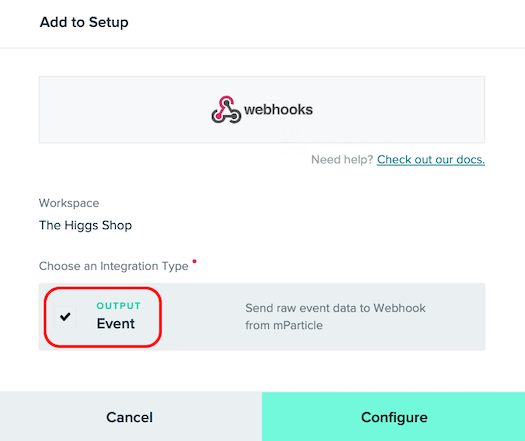The height and width of the screenshot is (441, 525).
Task: Select the Event integration type label
Action: click(116, 323)
